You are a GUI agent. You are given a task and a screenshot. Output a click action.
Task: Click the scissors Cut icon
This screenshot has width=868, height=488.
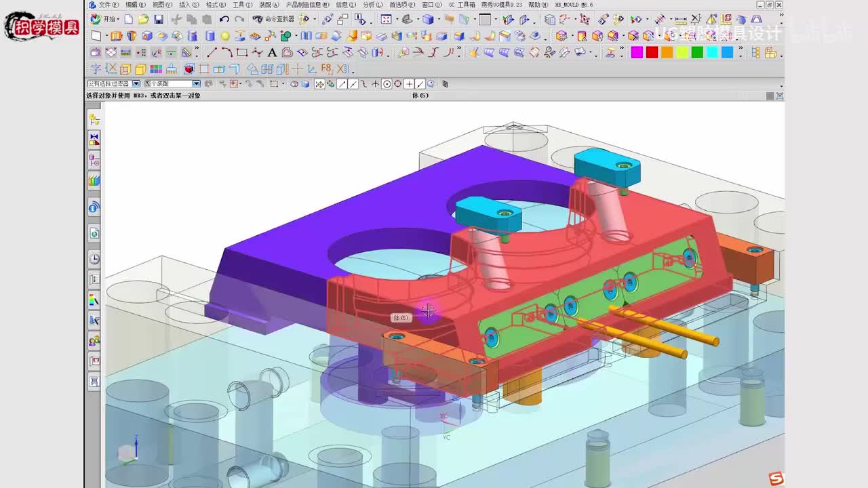click(176, 20)
